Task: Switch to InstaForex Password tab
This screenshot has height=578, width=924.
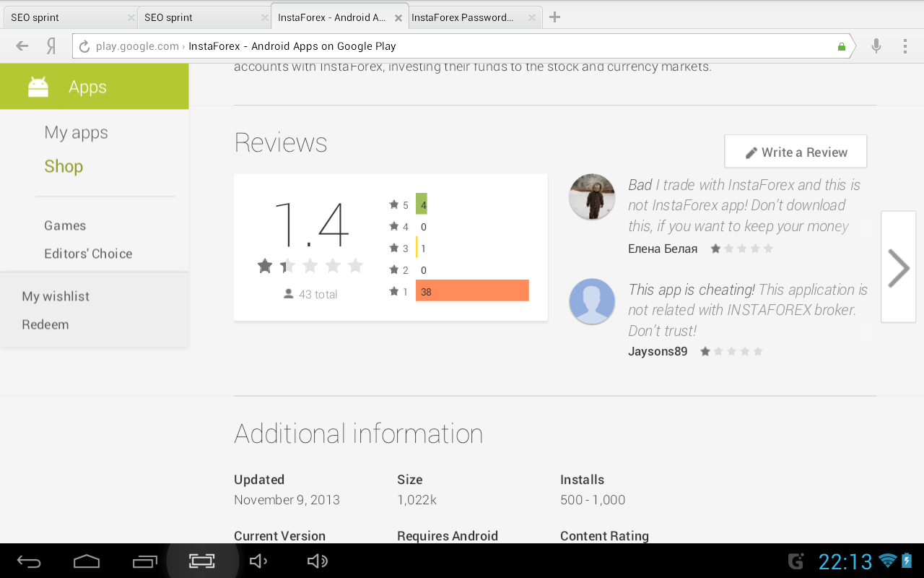Action: (474, 17)
